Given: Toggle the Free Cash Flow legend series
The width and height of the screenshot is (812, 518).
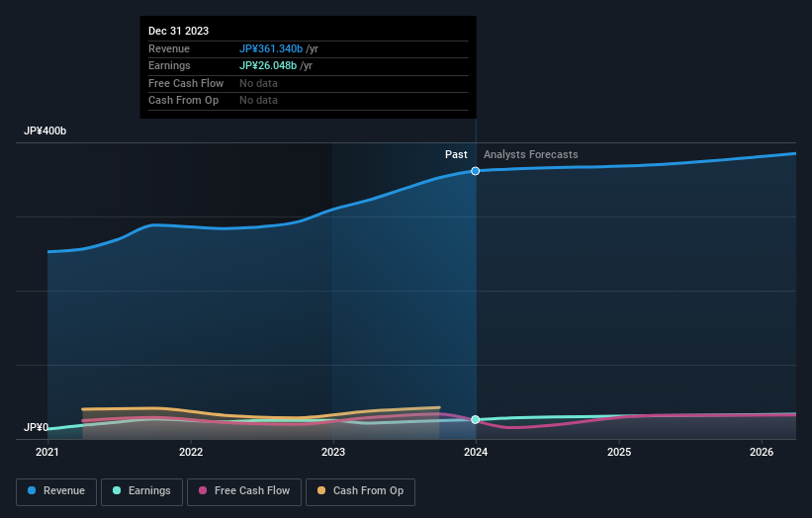Looking at the screenshot, I should 244,491.
